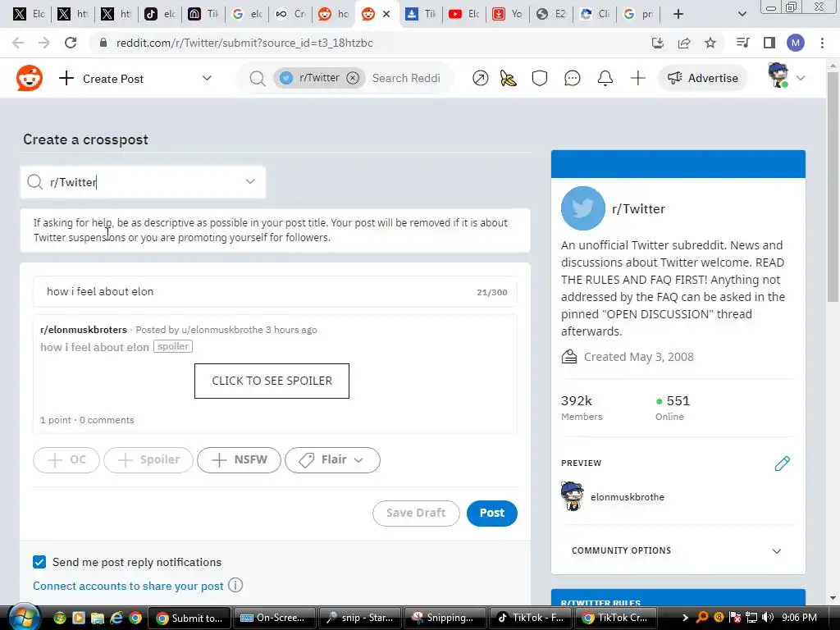The height and width of the screenshot is (630, 840).
Task: Toggle the OC tag button
Action: (66, 459)
